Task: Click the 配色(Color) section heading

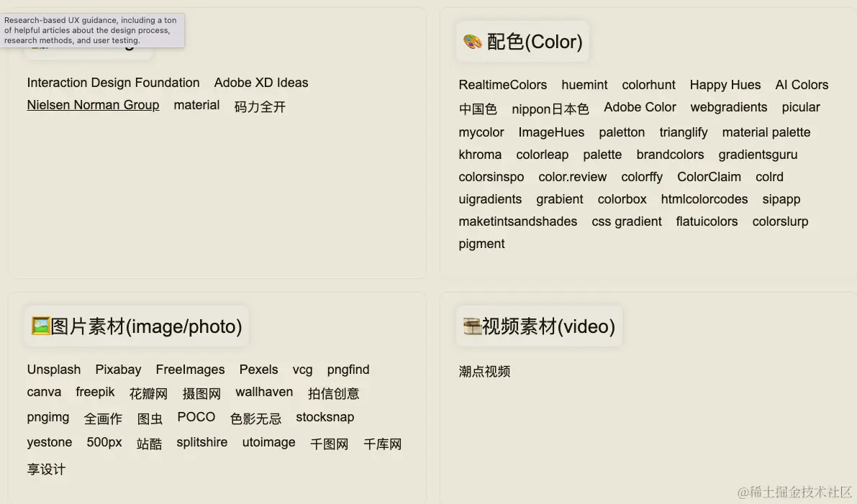Action: click(x=535, y=42)
